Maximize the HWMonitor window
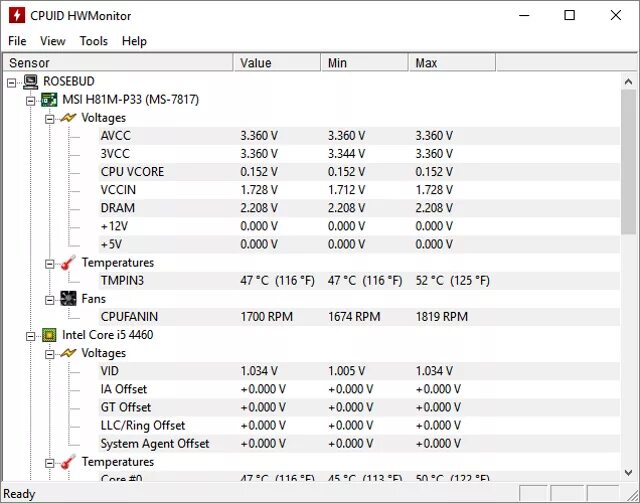 point(569,16)
